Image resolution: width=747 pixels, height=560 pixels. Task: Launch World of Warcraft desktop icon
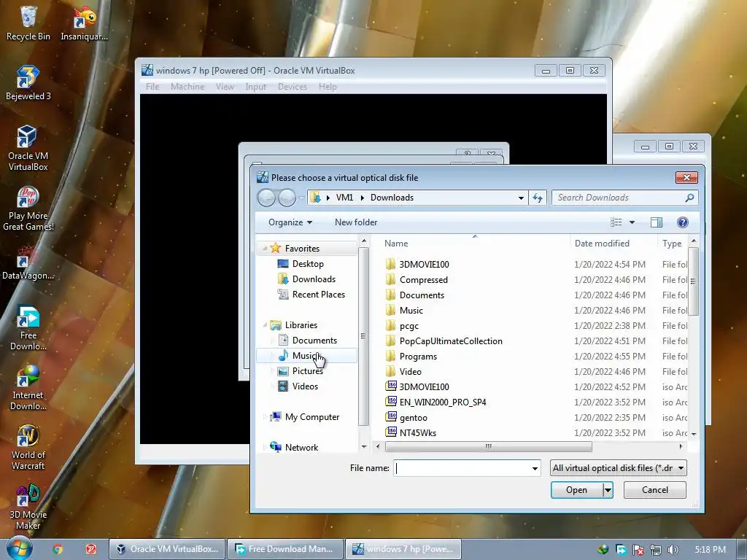pyautogui.click(x=28, y=447)
